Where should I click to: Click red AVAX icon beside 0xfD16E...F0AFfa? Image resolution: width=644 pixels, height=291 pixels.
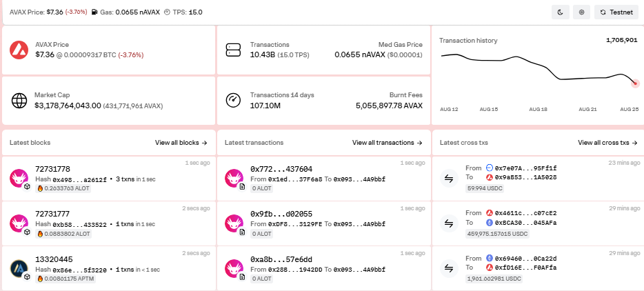[x=489, y=268]
